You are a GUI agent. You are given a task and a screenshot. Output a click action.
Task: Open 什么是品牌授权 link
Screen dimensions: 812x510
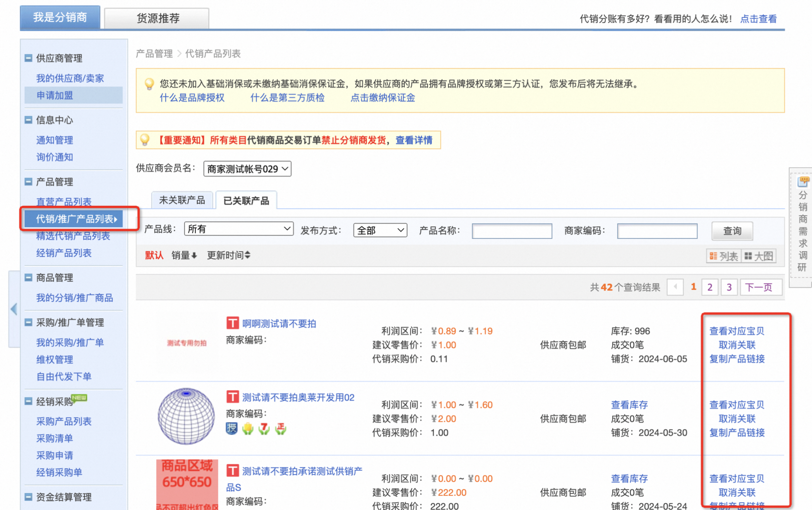click(x=192, y=98)
